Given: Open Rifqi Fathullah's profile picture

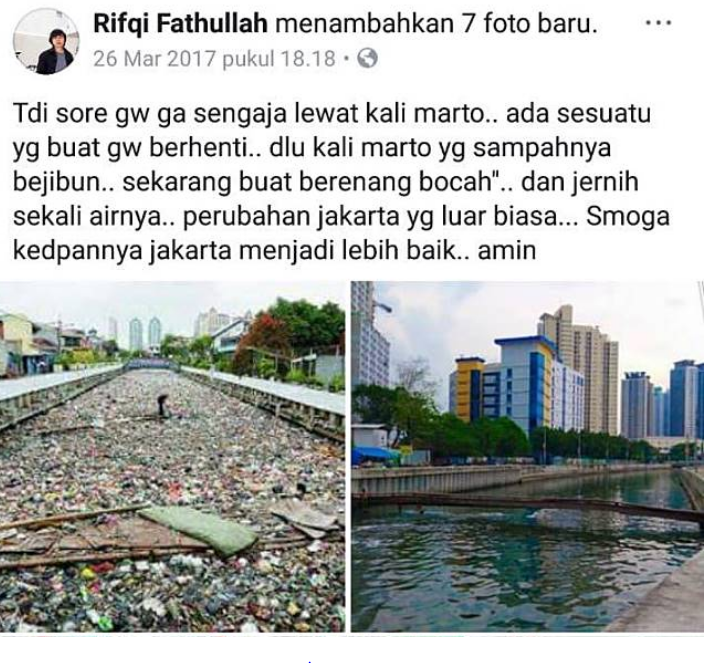Looking at the screenshot, I should click(45, 41).
